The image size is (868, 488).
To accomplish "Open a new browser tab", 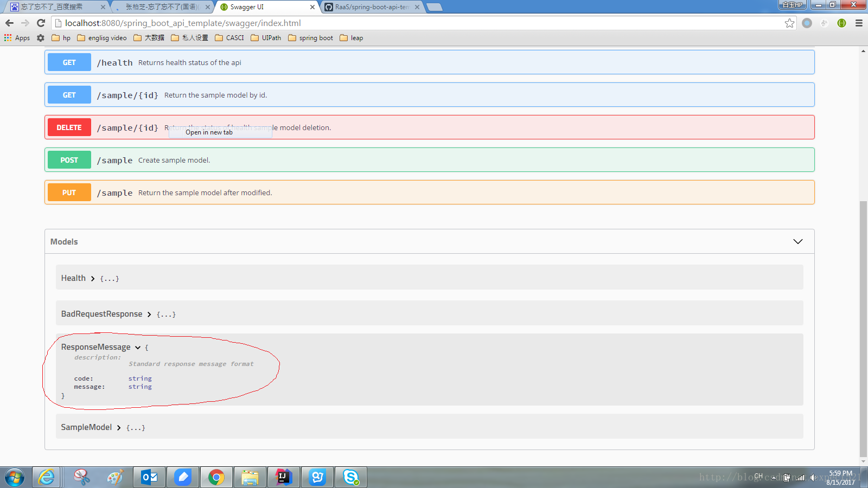I will tap(435, 7).
